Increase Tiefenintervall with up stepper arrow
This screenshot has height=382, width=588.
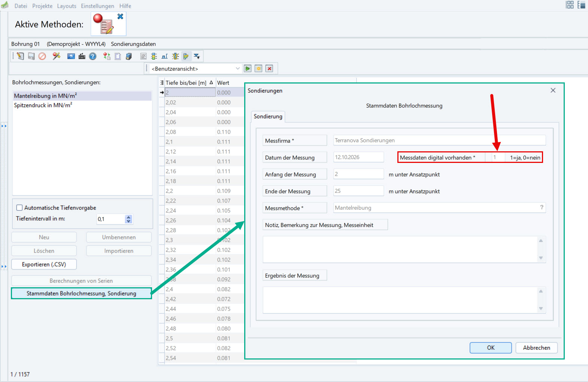[x=129, y=217]
